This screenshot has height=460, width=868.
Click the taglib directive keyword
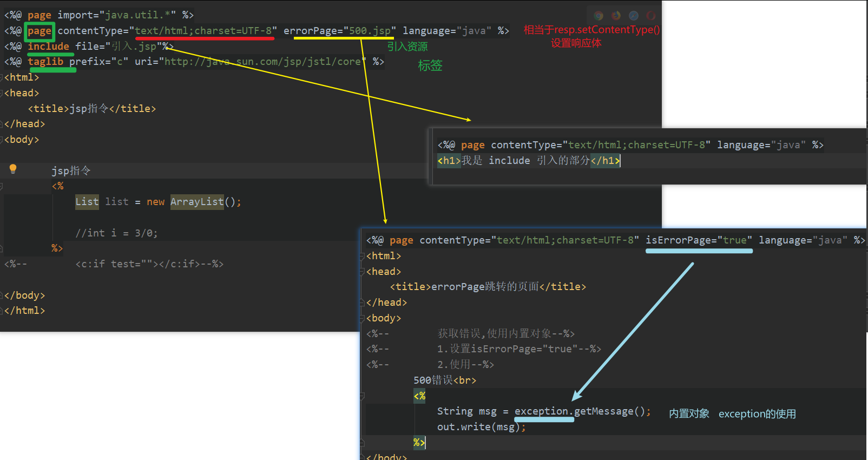(45, 62)
